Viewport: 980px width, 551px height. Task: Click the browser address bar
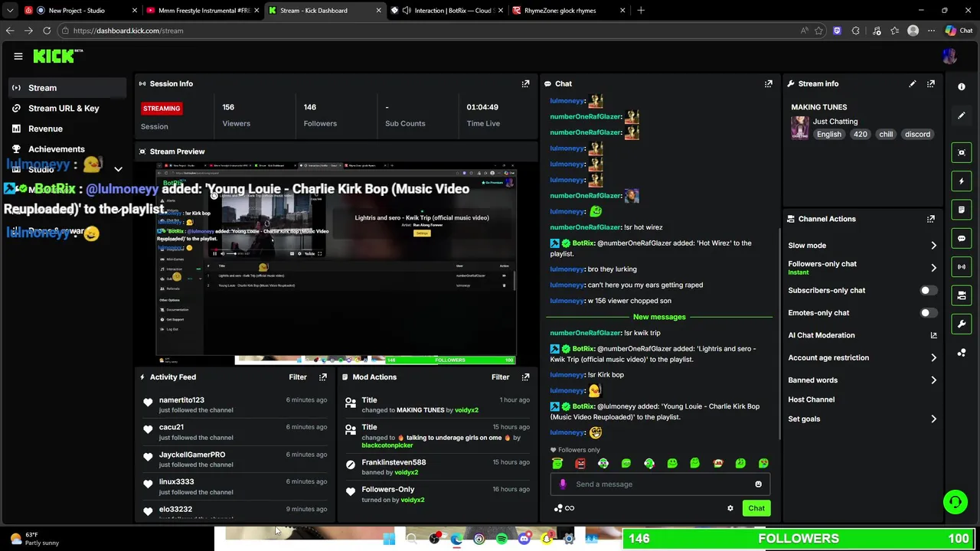tap(429, 31)
